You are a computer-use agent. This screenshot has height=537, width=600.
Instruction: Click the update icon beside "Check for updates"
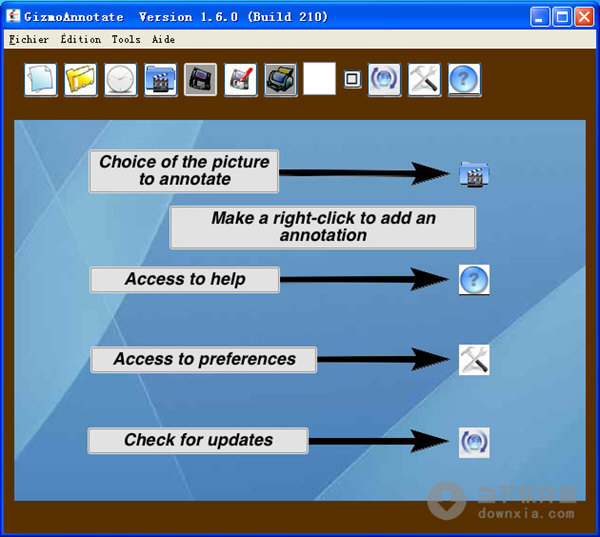(474, 441)
